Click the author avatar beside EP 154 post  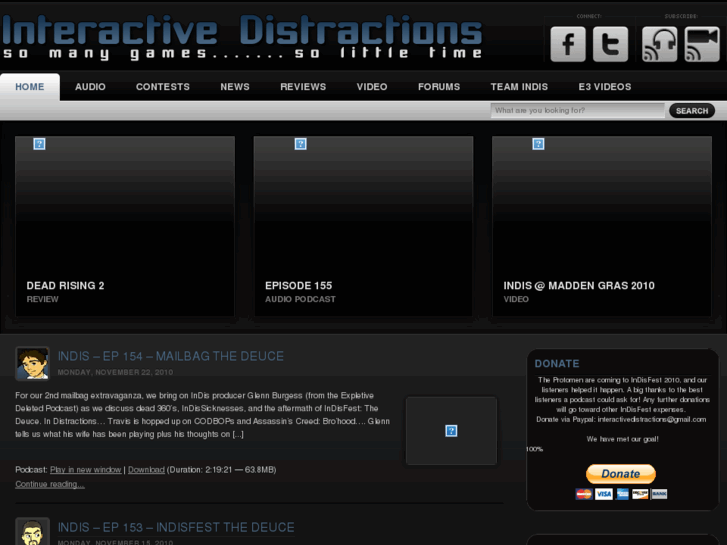[32, 364]
